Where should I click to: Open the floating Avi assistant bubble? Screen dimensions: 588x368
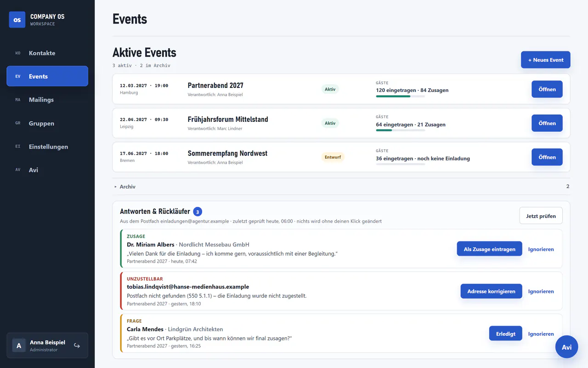point(566,347)
